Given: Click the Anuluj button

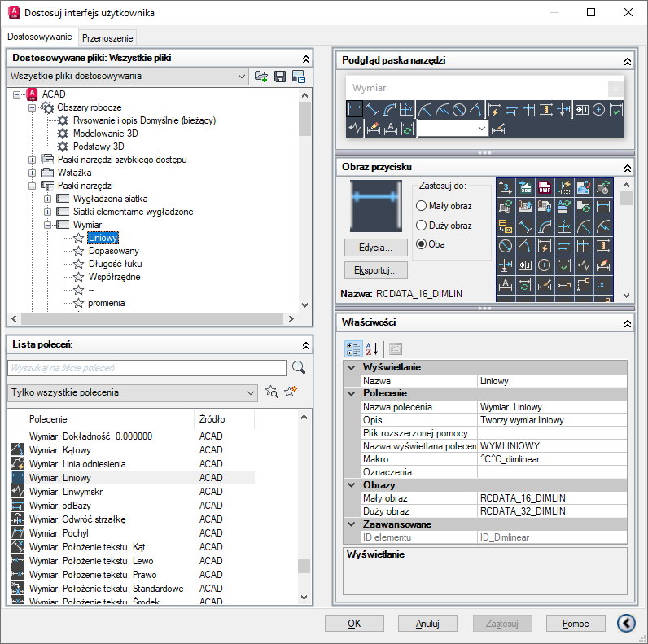Looking at the screenshot, I should 427,624.
